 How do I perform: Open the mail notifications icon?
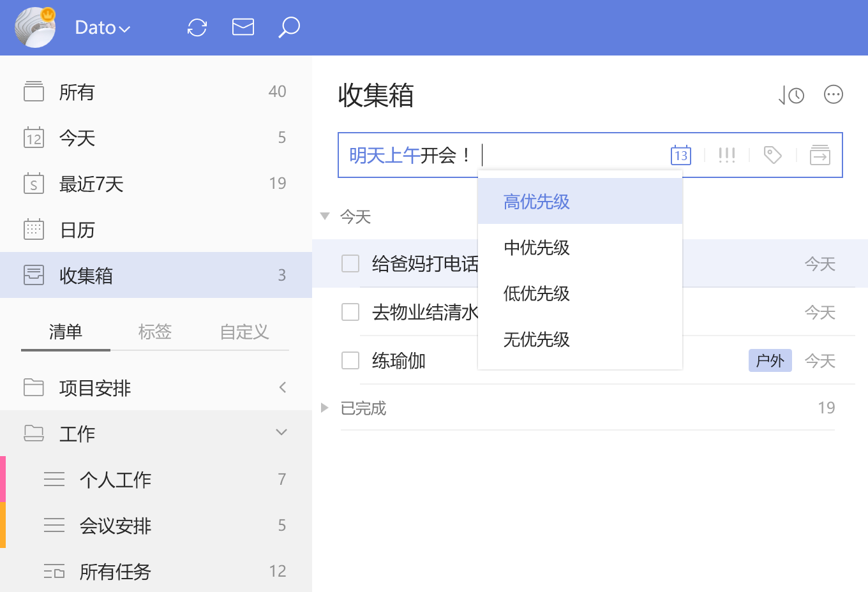(x=243, y=27)
